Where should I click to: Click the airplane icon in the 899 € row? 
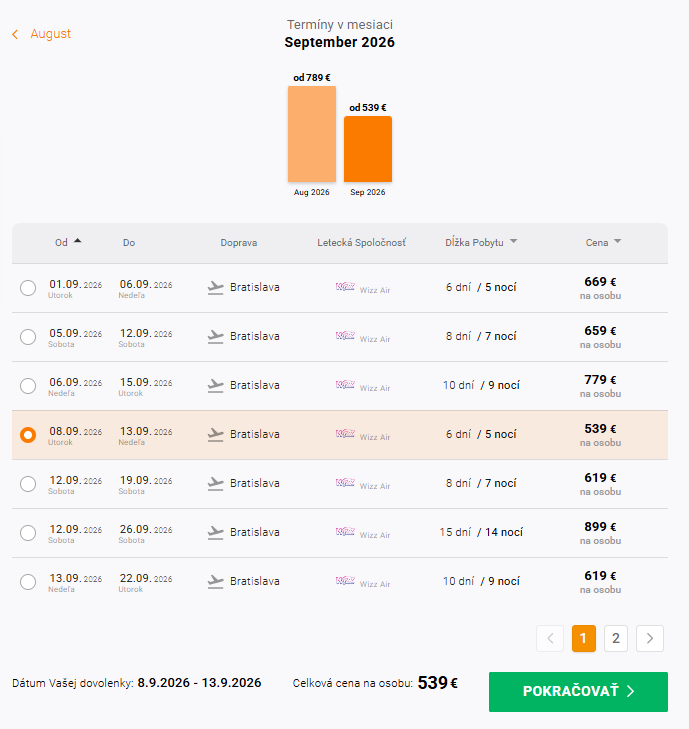click(215, 533)
